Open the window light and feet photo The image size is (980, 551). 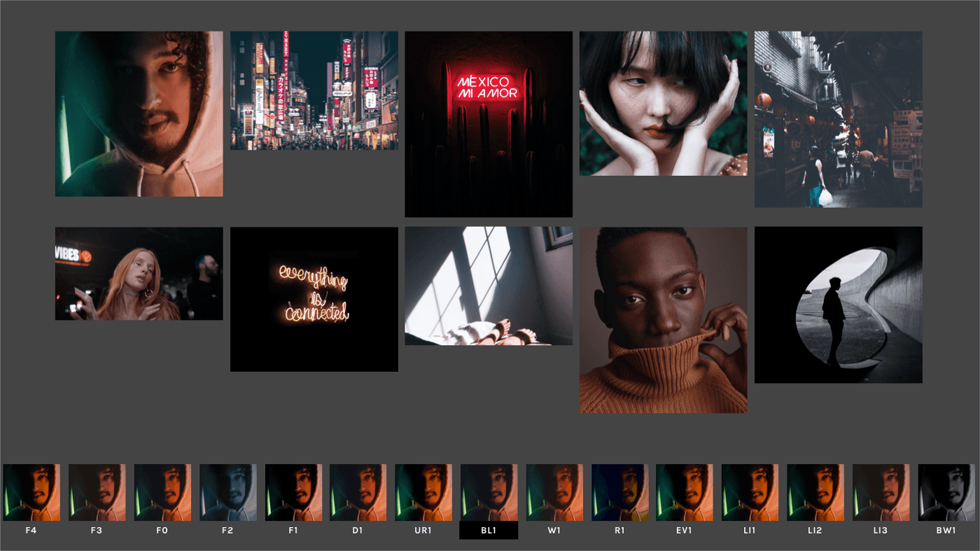point(489,286)
